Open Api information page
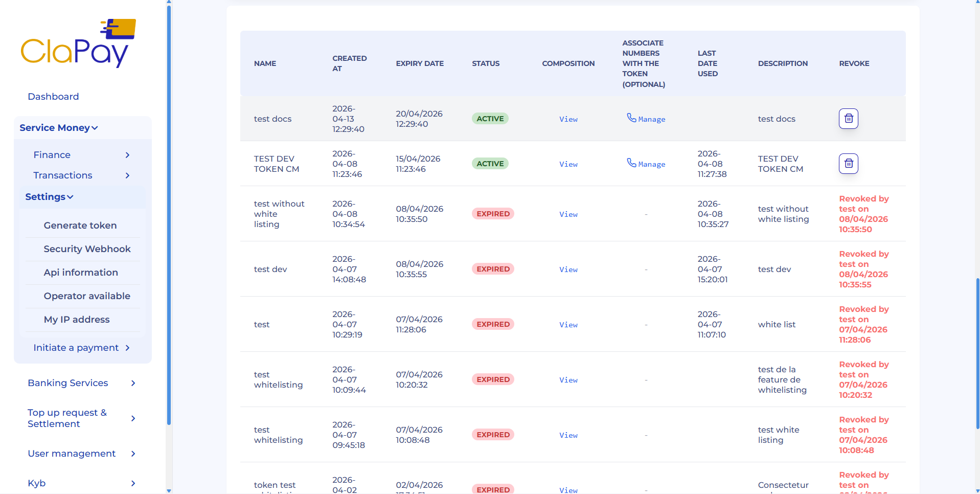Viewport: 980px width, 494px height. tap(81, 273)
